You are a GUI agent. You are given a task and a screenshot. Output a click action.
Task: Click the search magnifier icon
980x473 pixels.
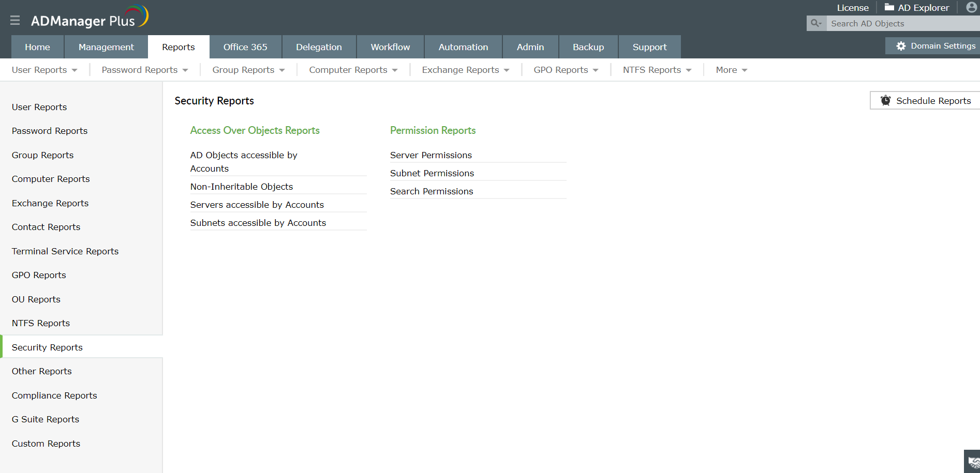click(816, 23)
